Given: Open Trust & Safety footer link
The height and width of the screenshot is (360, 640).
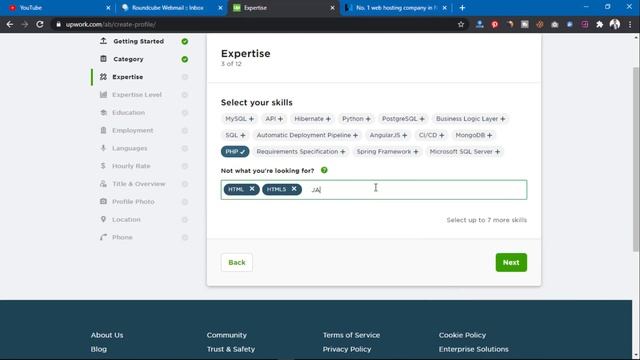Looking at the screenshot, I should [231, 349].
